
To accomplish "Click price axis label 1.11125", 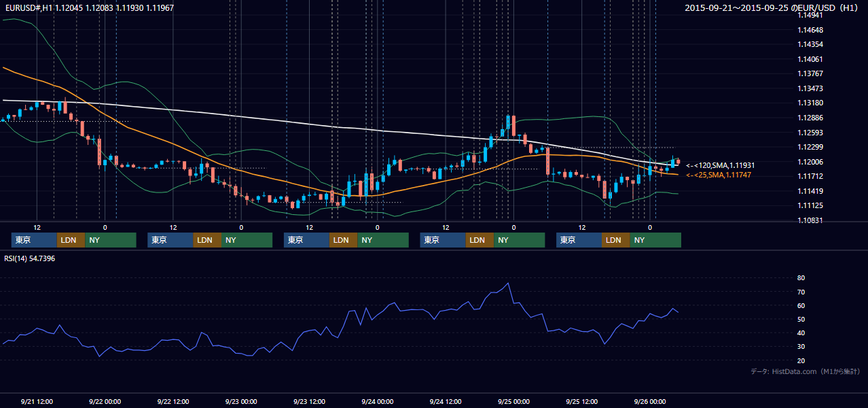I will pos(810,205).
